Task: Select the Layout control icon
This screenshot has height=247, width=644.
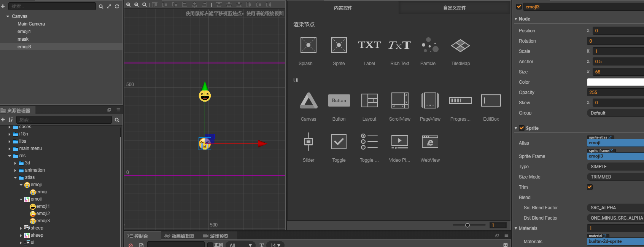Action: pos(369,100)
